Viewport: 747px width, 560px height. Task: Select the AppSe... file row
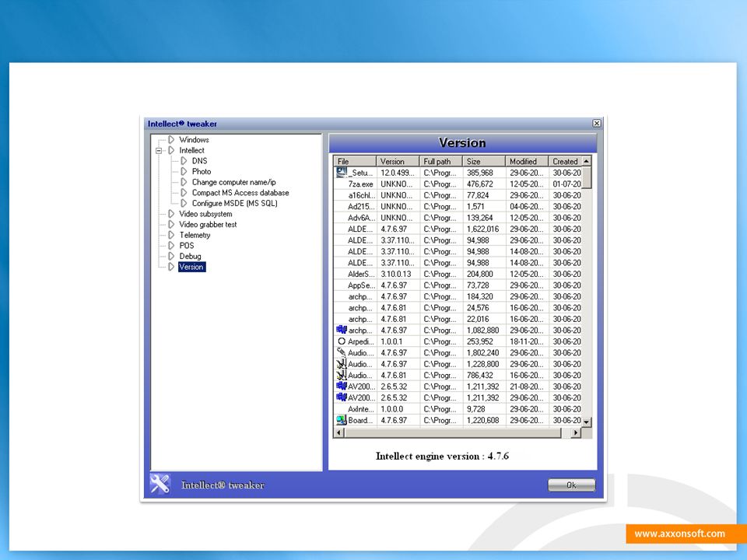[x=458, y=285]
